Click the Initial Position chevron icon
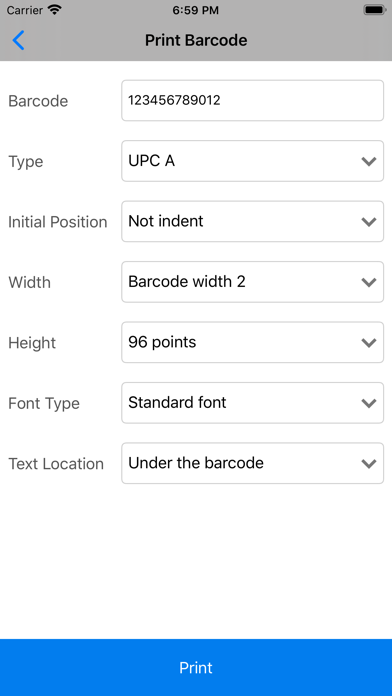 pos(369,221)
